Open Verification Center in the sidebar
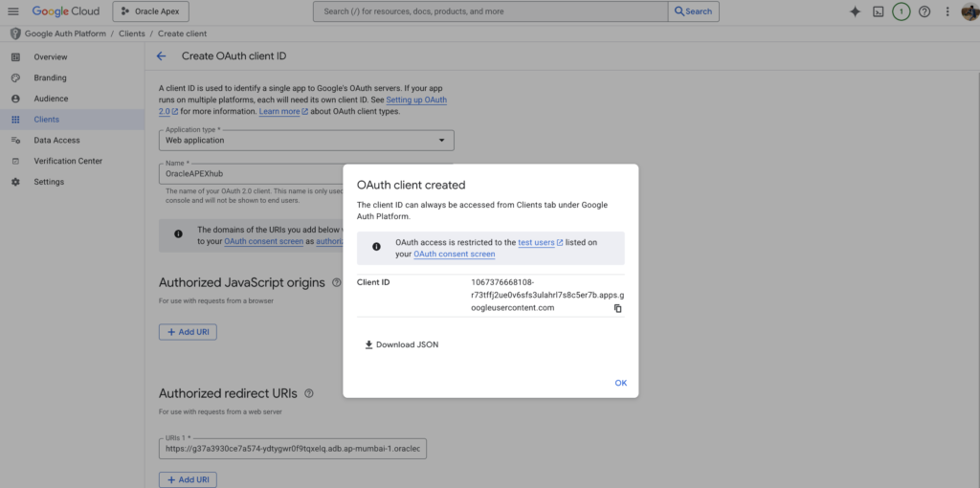This screenshot has height=488, width=980. click(68, 161)
